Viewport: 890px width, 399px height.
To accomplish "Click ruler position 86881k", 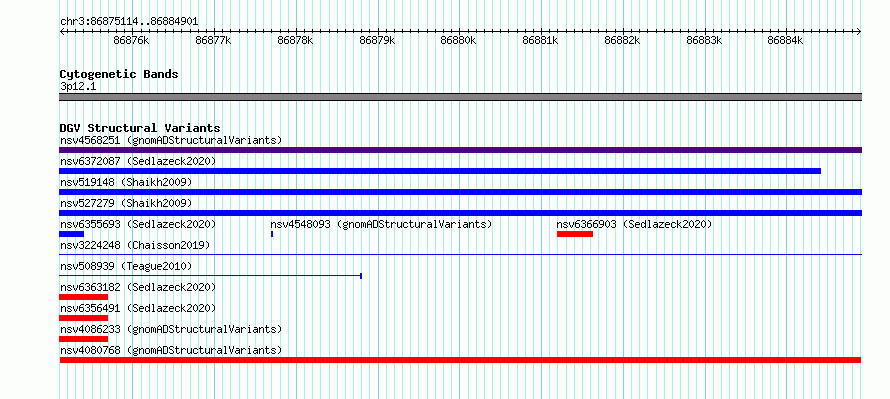I will tap(540, 40).
